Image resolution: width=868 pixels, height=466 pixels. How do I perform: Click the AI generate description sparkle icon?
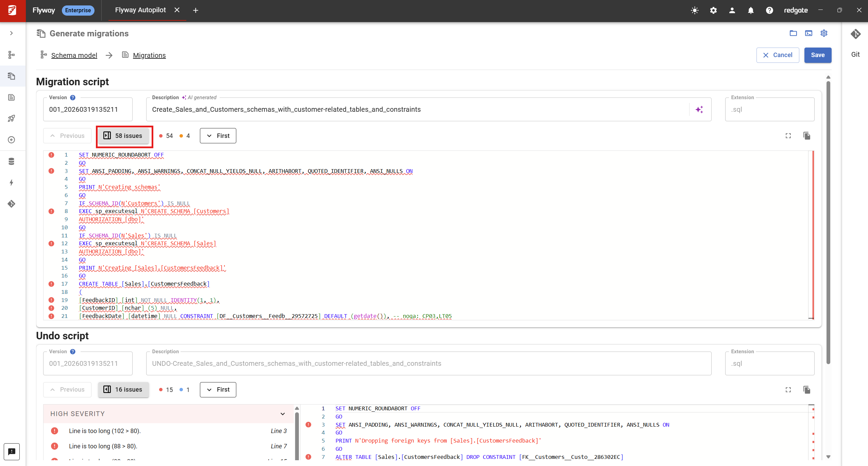(699, 109)
